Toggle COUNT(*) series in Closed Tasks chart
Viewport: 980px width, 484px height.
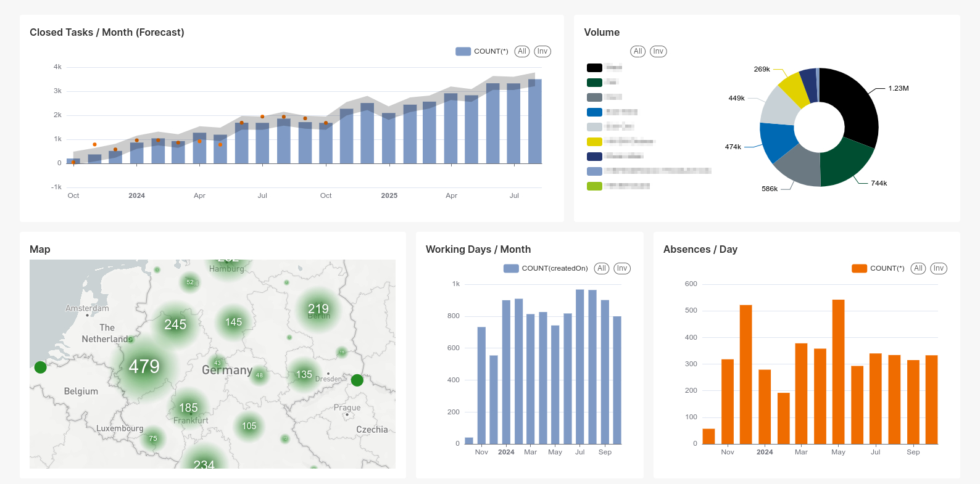click(481, 51)
